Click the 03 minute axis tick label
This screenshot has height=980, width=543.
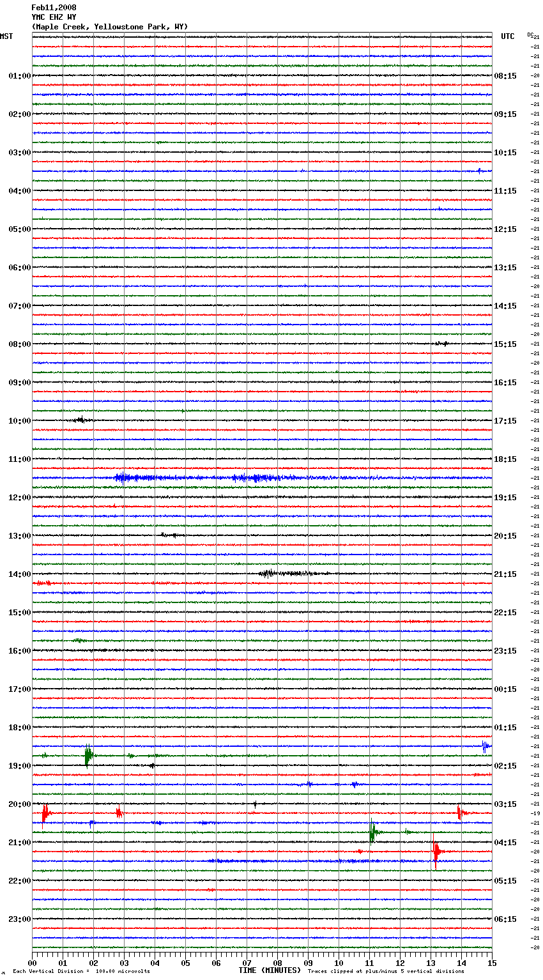pos(124,963)
